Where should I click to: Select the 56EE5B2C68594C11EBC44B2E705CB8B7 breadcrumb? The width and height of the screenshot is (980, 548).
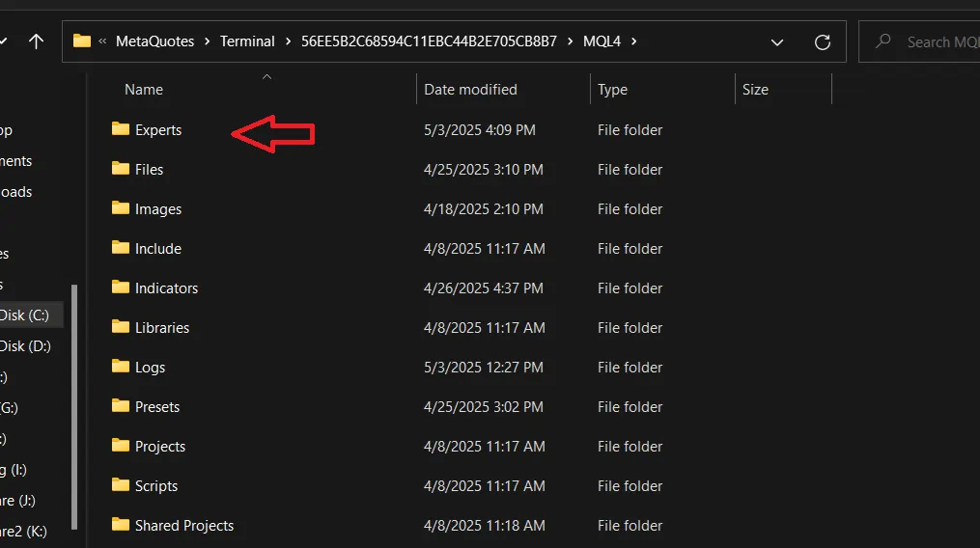[x=429, y=41]
